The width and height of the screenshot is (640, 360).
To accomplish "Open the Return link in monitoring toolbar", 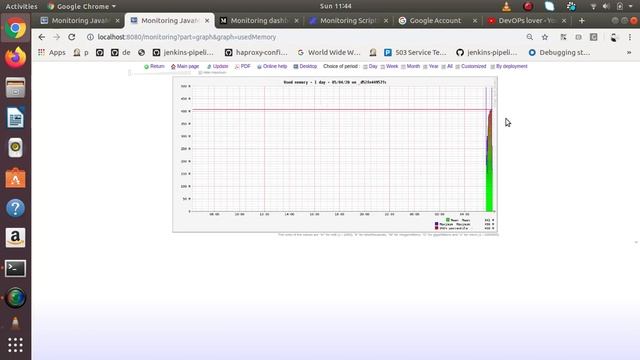I will [154, 66].
